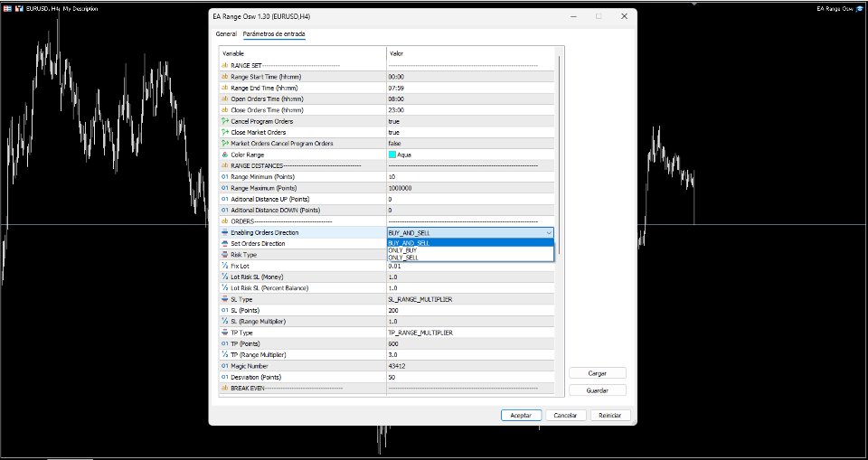Click the Range Minimum integer icon
Image resolution: width=868 pixels, height=460 pixels.
click(225, 177)
